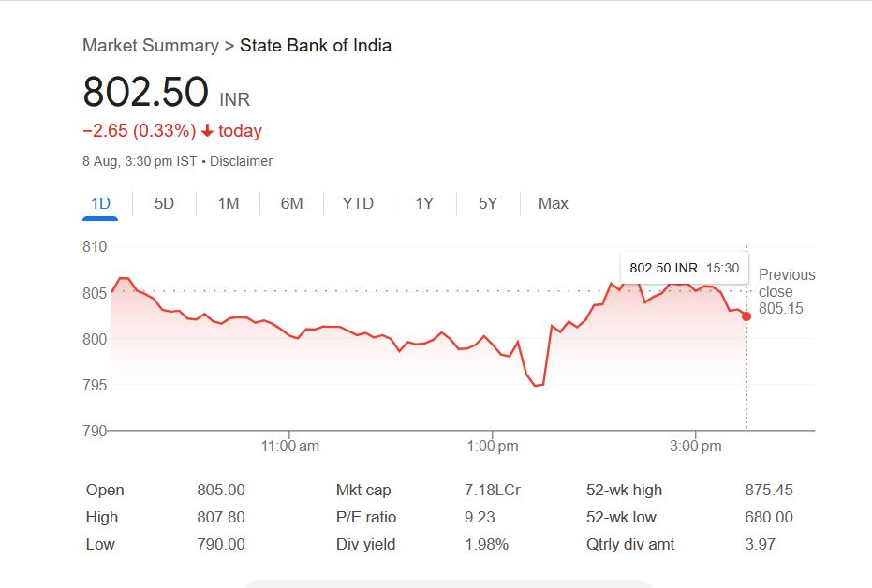View the 1Y price chart tab

pos(424,203)
